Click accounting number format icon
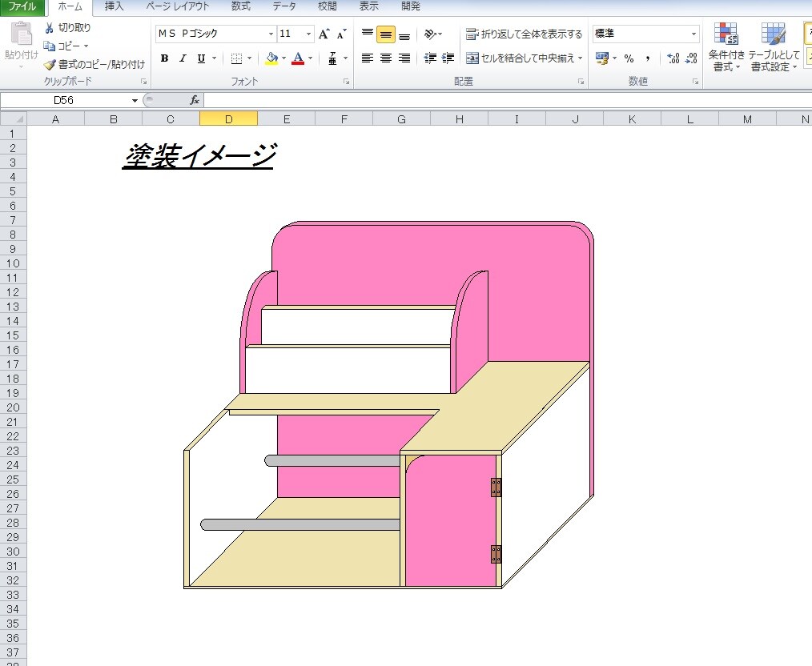 coord(602,58)
